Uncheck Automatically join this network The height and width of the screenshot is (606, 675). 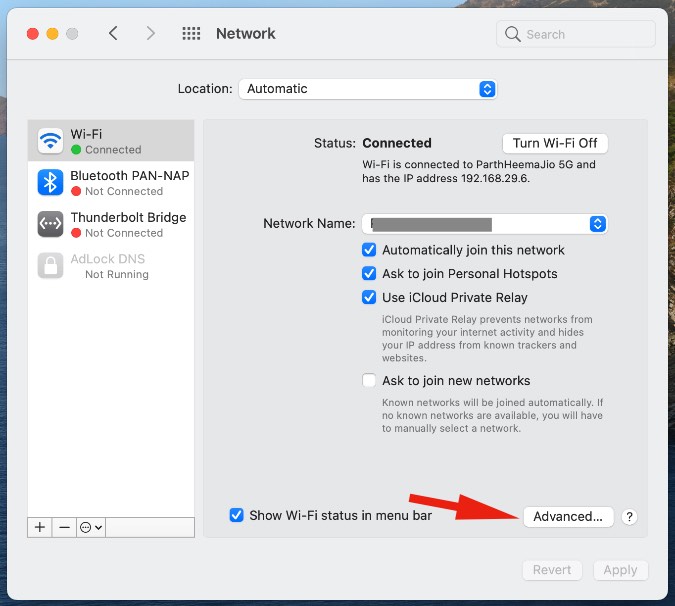click(370, 250)
